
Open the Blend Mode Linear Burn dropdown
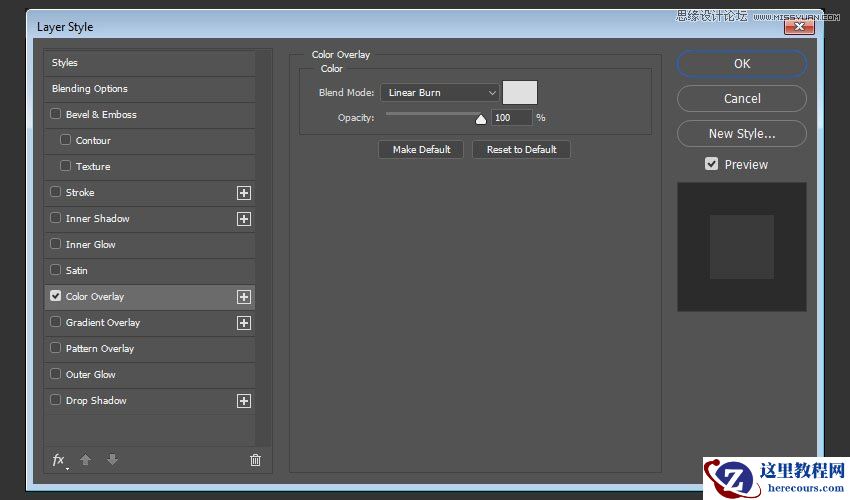440,93
